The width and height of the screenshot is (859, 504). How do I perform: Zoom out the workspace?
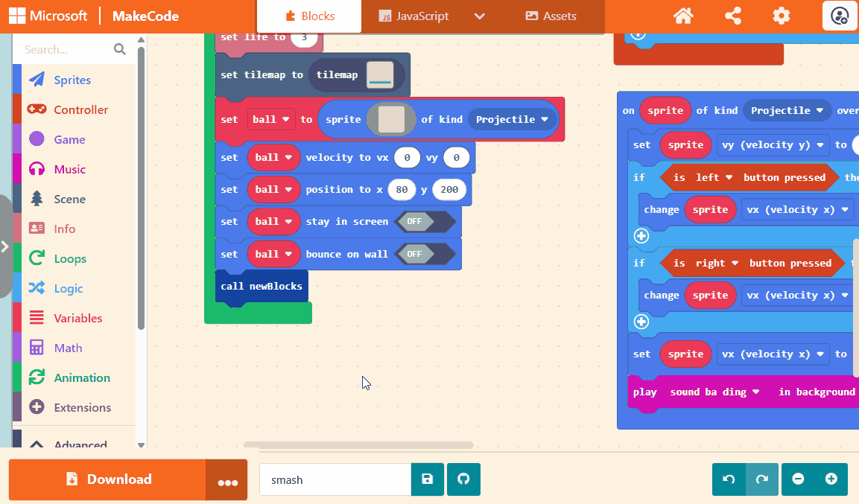point(798,479)
